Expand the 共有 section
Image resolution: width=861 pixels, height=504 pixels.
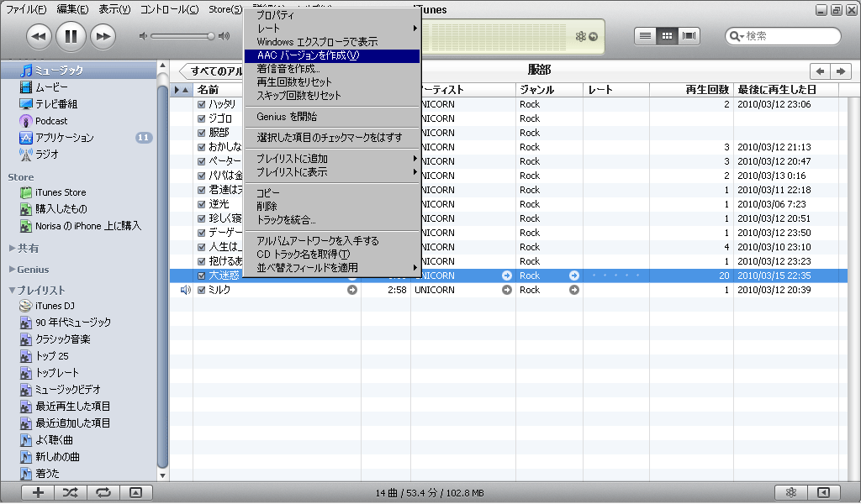12,248
